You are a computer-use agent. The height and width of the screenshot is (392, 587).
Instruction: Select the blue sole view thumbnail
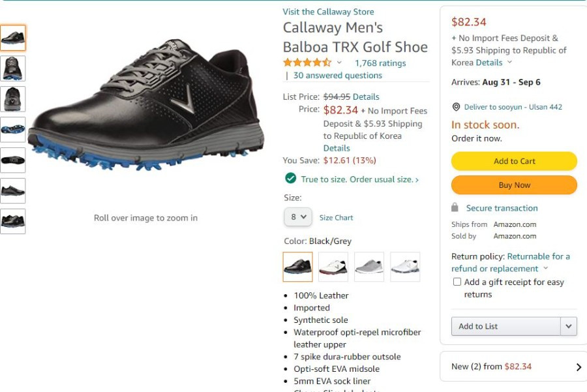[13, 130]
